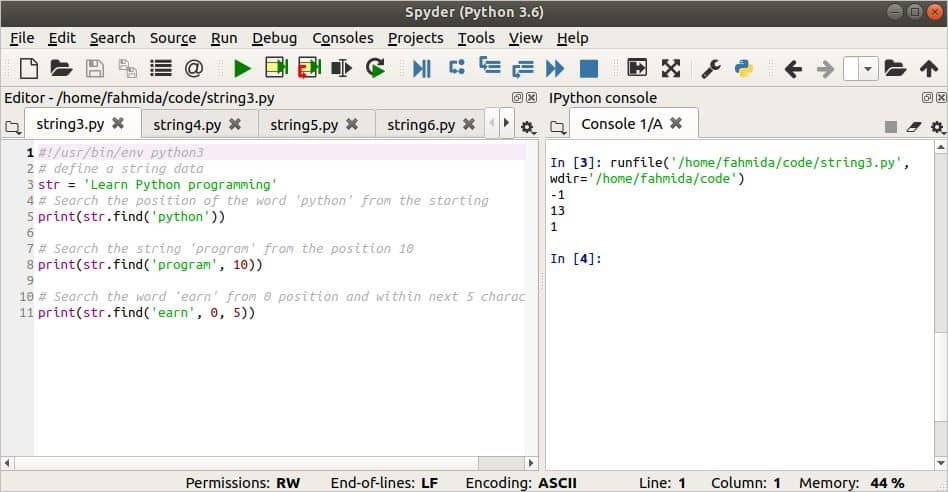This screenshot has width=948, height=492.
Task: Browse for a working directory with the folder icon
Action: [x=895, y=68]
